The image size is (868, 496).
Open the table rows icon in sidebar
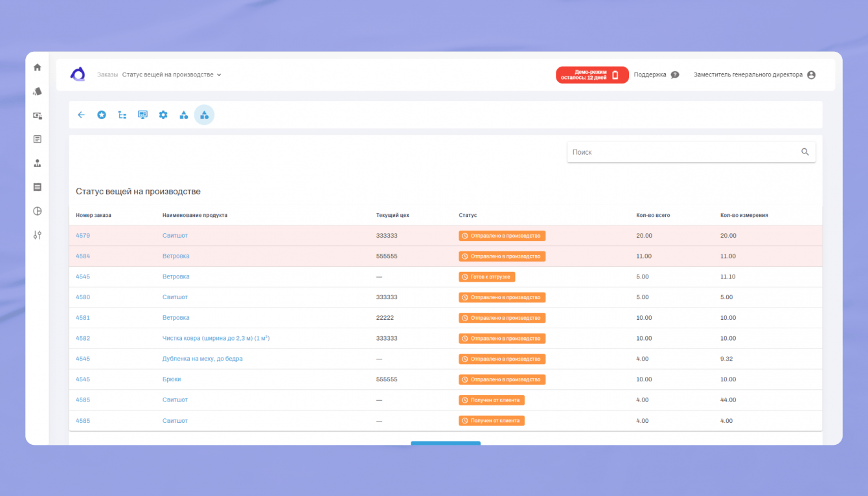pos(37,187)
